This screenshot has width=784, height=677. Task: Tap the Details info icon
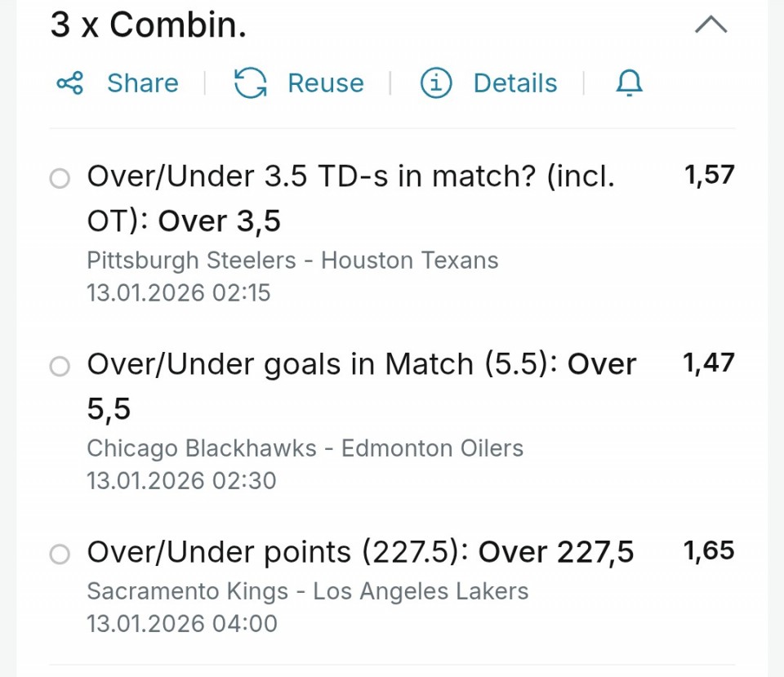[436, 82]
